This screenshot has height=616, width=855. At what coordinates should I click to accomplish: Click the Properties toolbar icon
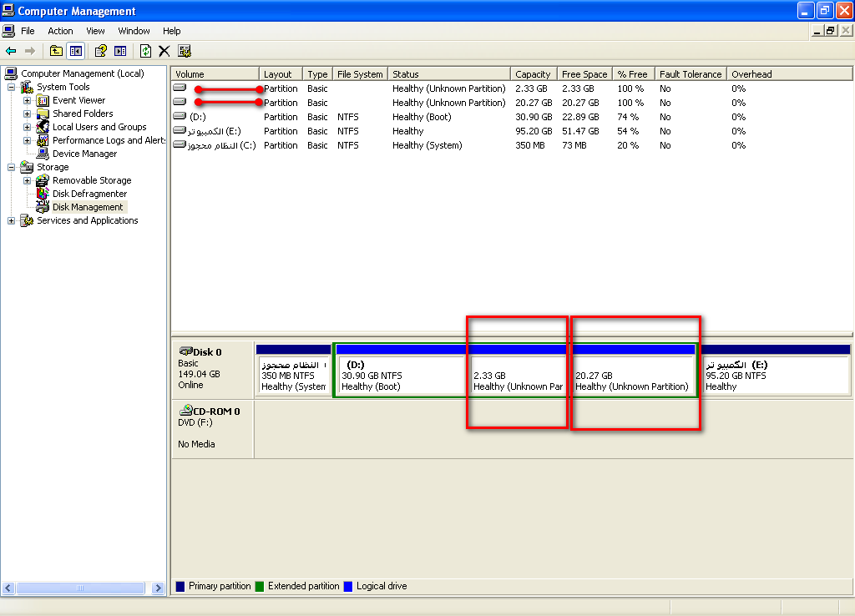(100, 51)
